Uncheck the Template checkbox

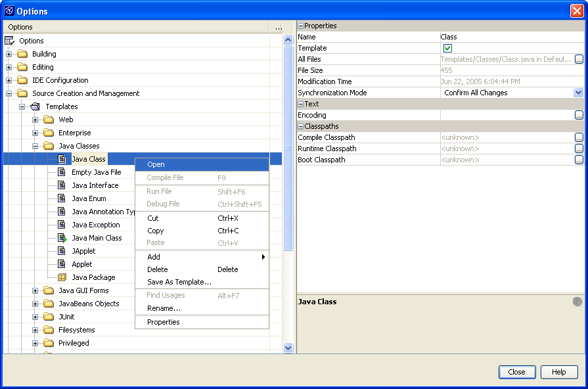447,49
